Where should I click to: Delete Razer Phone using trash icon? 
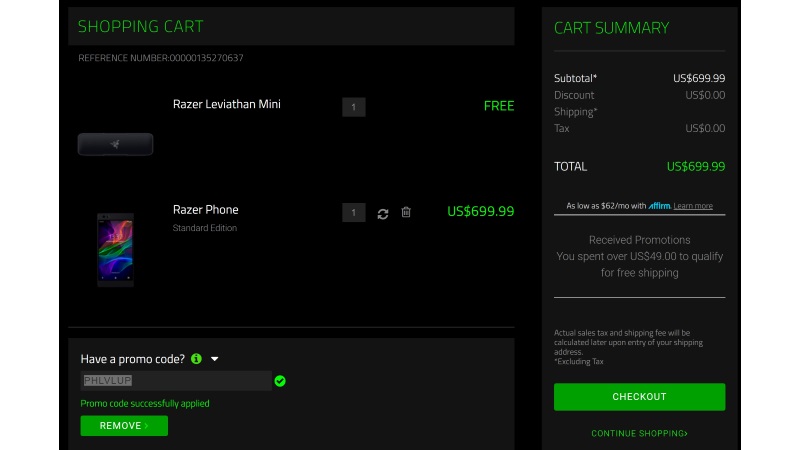pyautogui.click(x=406, y=212)
